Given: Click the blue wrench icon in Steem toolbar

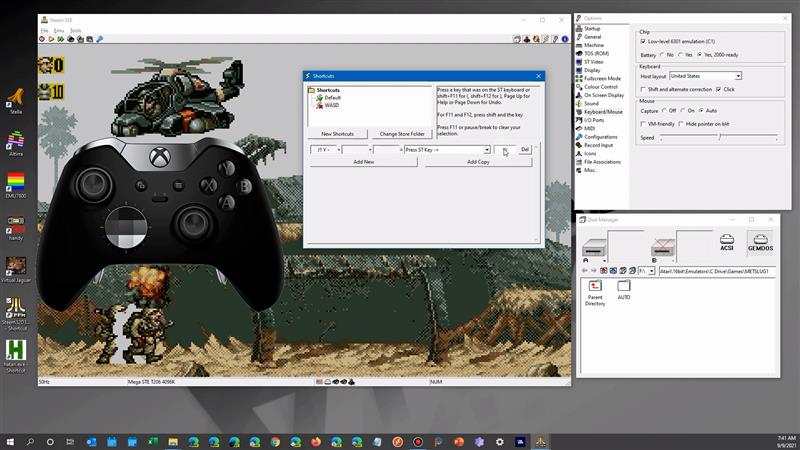Looking at the screenshot, I should coord(99,39).
